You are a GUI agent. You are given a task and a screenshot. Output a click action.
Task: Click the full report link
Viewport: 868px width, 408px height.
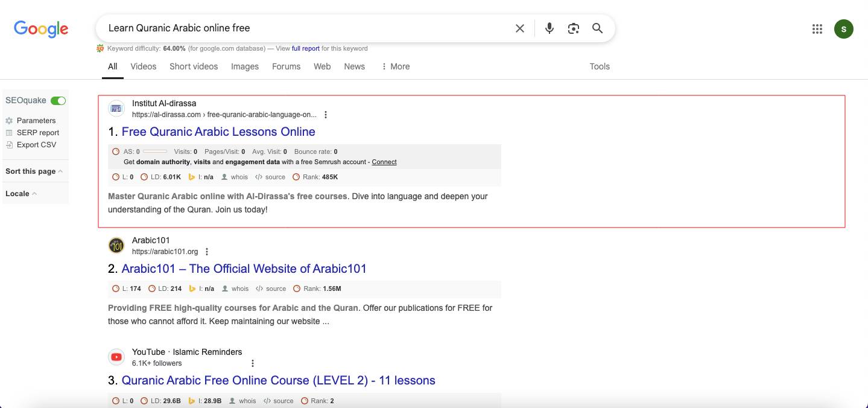point(306,48)
